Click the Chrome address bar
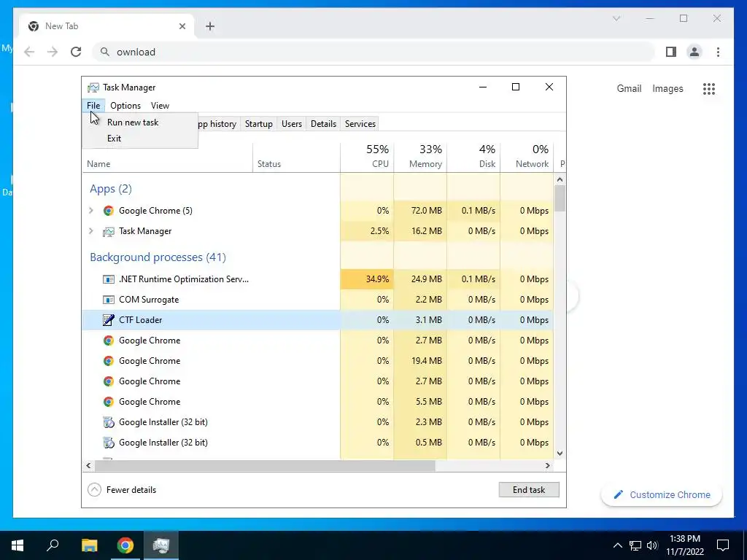 click(x=373, y=52)
